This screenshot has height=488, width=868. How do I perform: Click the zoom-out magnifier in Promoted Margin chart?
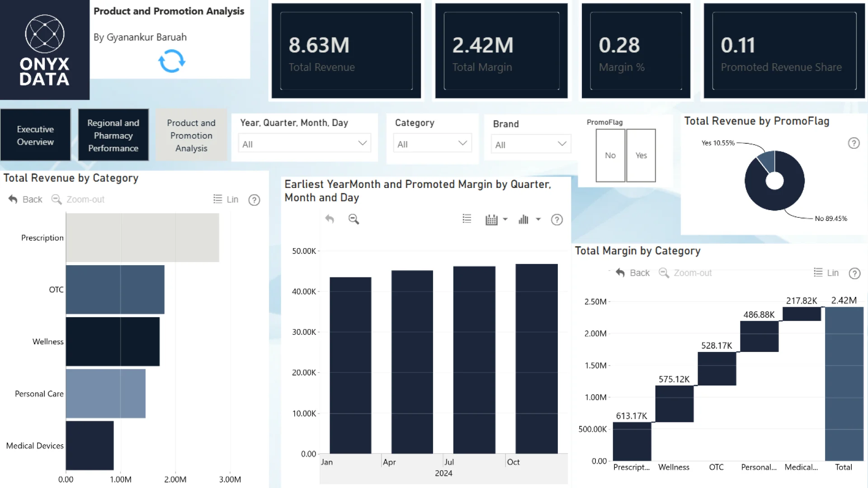354,219
